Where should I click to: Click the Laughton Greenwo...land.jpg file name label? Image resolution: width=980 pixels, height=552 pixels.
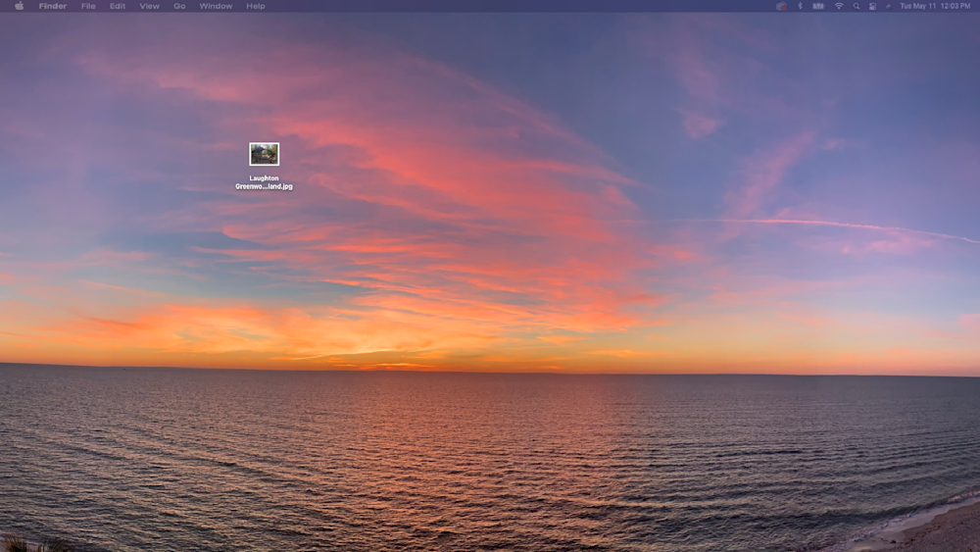tap(264, 182)
